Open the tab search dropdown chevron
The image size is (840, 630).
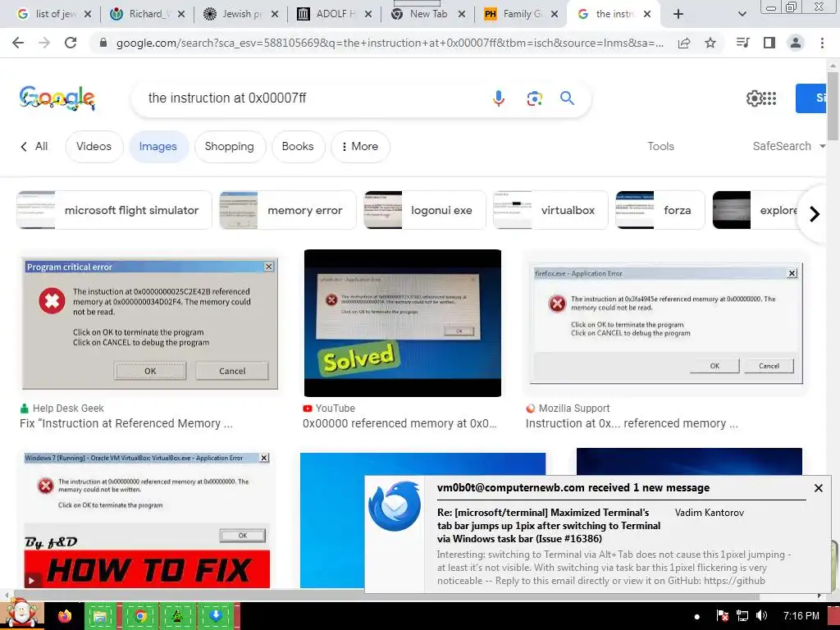[742, 14]
